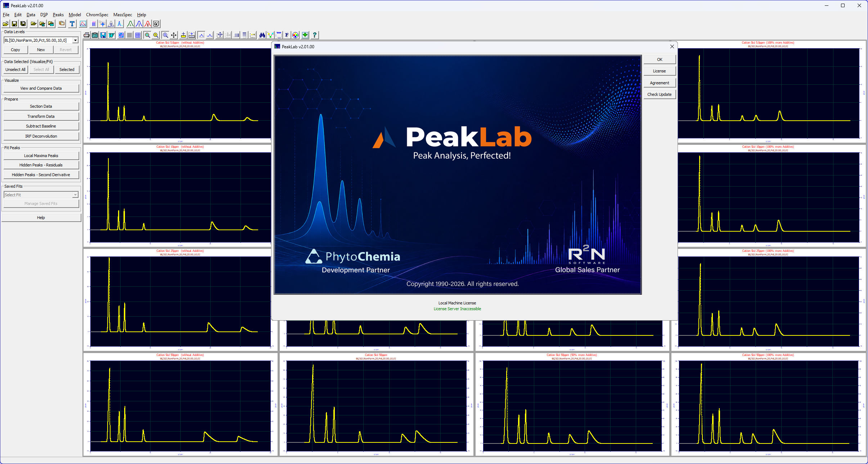The width and height of the screenshot is (868, 464).
Task: Click the Section Data button
Action: coord(41,106)
